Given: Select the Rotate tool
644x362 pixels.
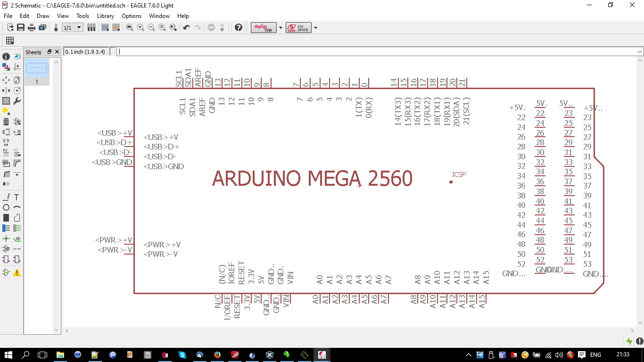Looking at the screenshot, I should tap(17, 90).
